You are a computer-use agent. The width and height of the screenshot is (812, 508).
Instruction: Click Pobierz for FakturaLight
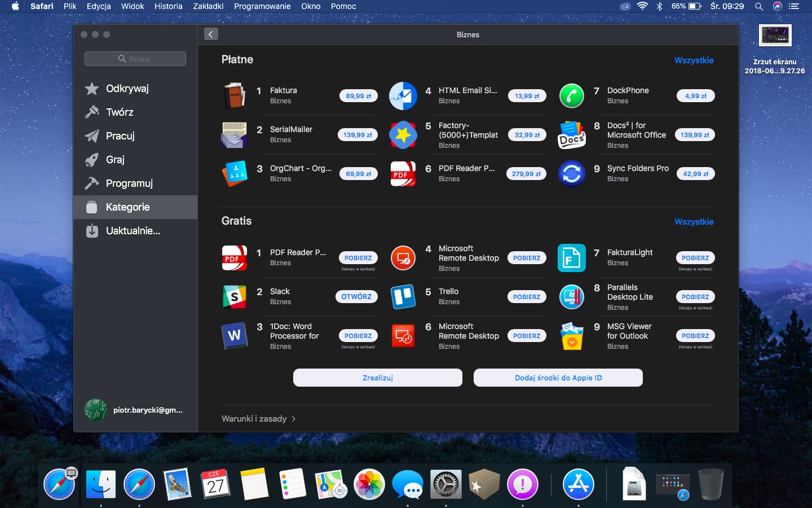pyautogui.click(x=695, y=258)
